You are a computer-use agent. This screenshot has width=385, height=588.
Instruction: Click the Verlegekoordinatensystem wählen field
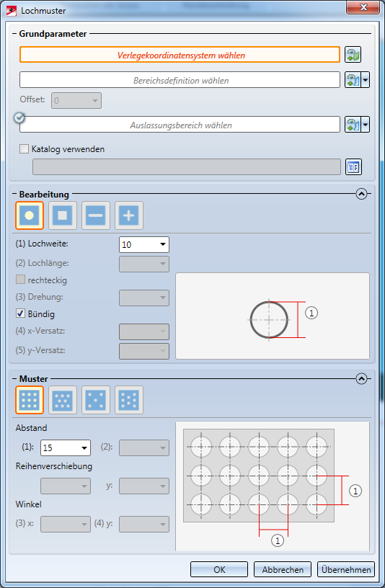pos(180,55)
